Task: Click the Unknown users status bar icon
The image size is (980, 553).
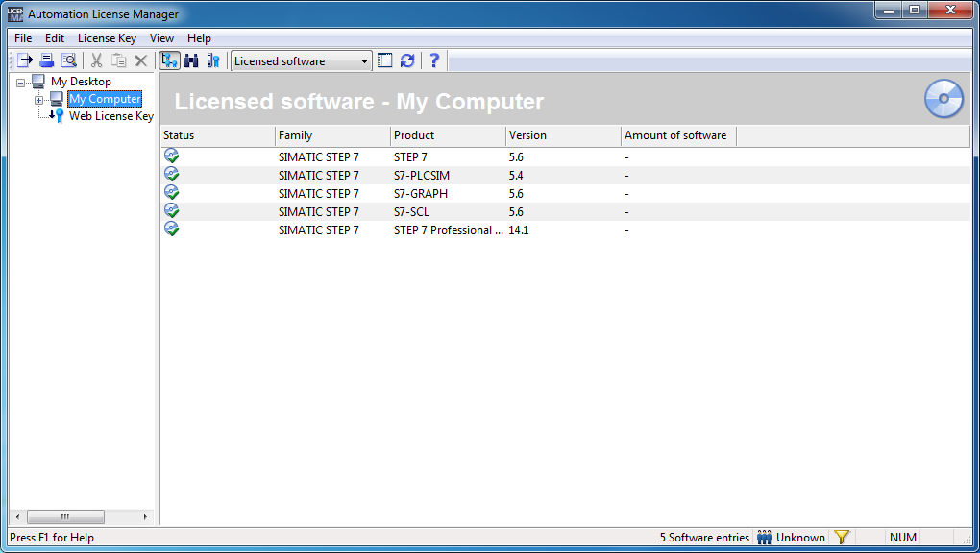Action: click(x=764, y=537)
